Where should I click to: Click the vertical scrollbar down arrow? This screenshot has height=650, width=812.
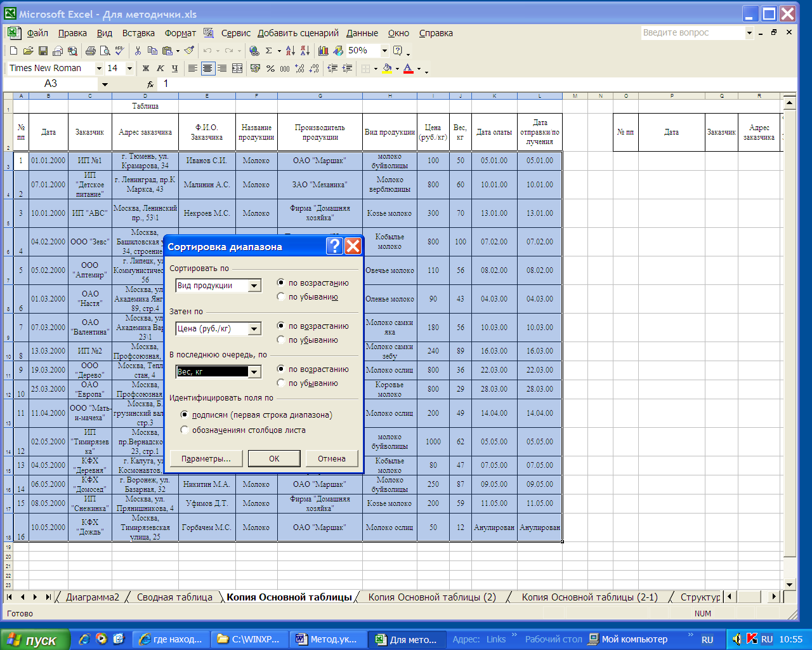pyautogui.click(x=789, y=585)
